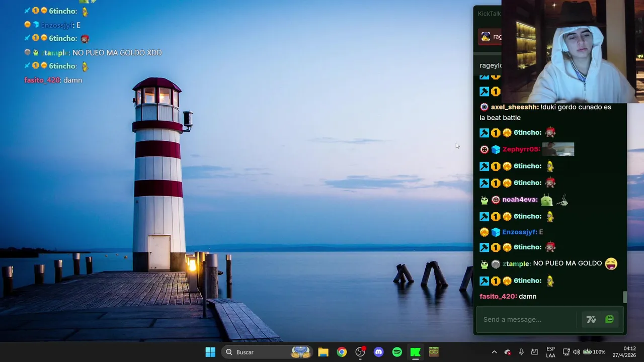
Task: Click the blue cube badge beside Enzossjyf in KickTalk
Action: (496, 232)
